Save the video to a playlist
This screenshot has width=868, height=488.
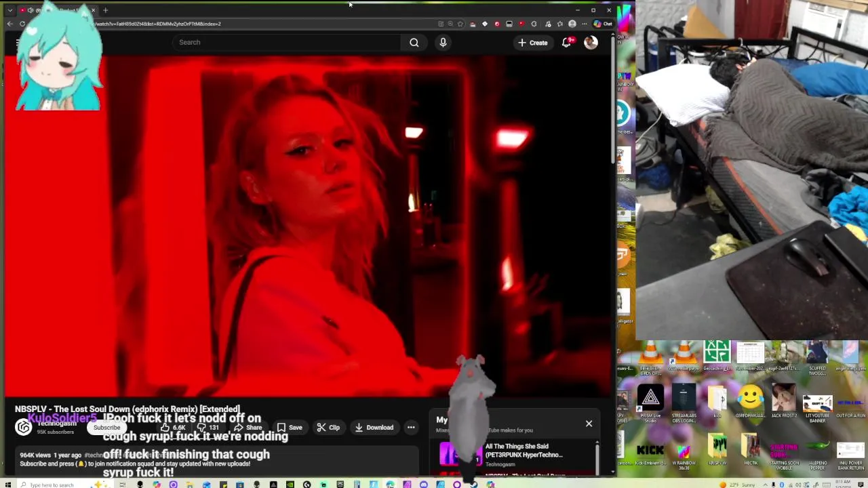click(290, 428)
